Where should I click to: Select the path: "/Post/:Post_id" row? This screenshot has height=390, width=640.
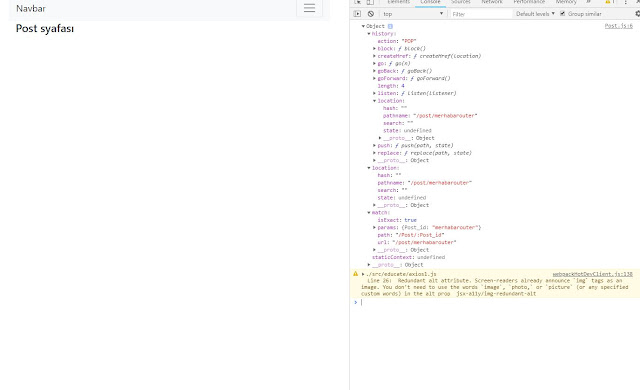pyautogui.click(x=411, y=235)
